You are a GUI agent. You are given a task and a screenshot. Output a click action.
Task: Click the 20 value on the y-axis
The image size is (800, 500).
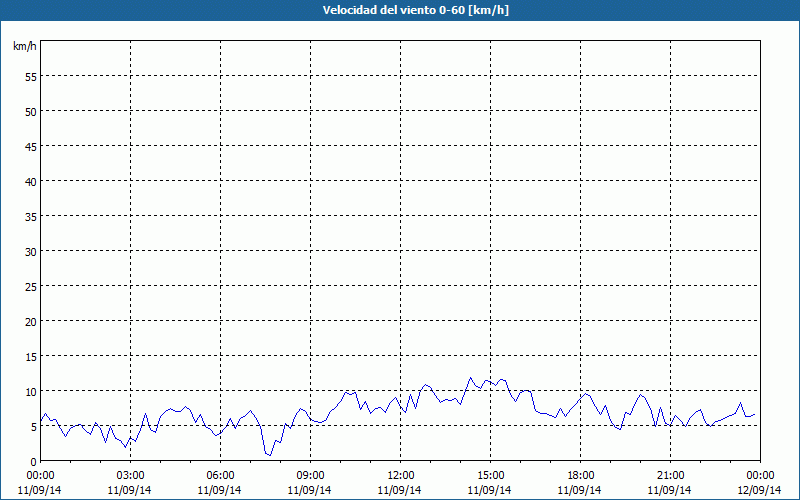(31, 321)
